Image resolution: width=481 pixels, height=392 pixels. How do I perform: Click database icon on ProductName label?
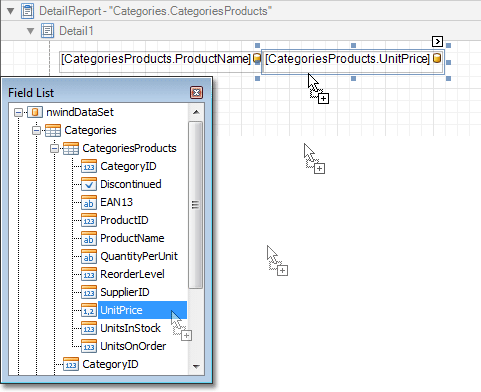coord(257,59)
